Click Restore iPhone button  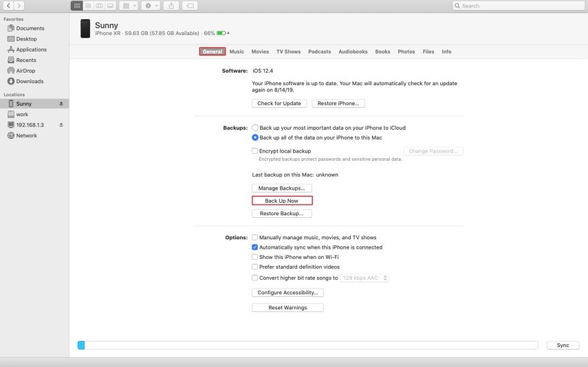pyautogui.click(x=338, y=104)
